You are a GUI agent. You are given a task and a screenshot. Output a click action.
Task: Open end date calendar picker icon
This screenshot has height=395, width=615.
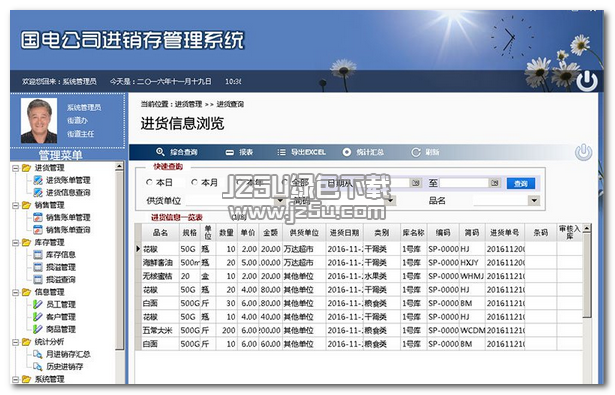coord(495,183)
